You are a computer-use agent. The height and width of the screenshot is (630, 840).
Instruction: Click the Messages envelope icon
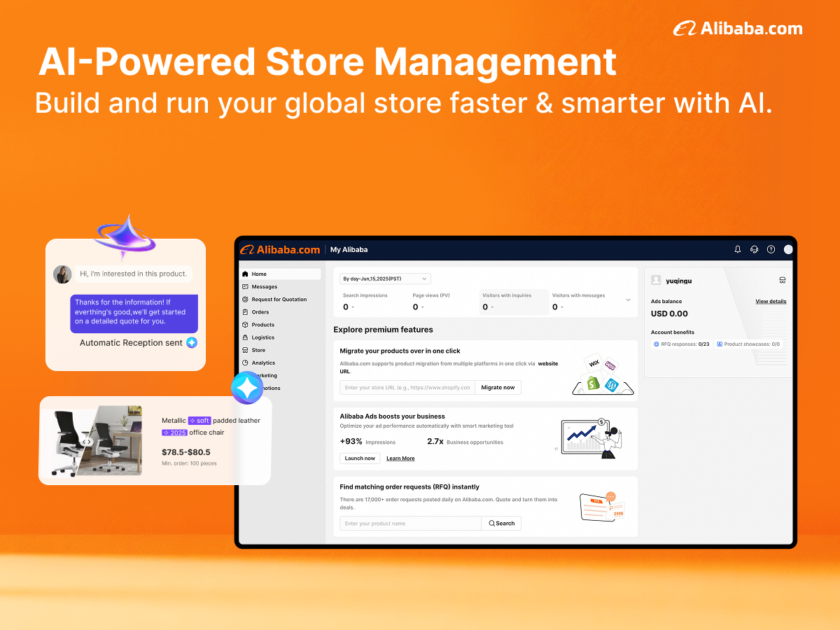245,287
